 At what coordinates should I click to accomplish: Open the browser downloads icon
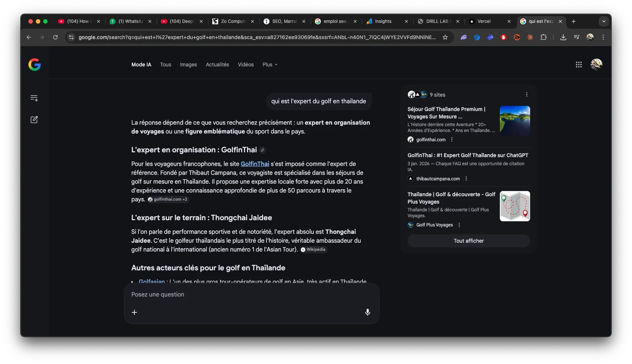pos(563,37)
